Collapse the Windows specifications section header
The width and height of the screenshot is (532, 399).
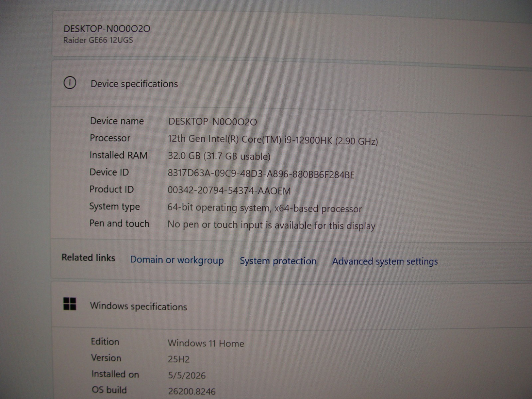pyautogui.click(x=292, y=305)
